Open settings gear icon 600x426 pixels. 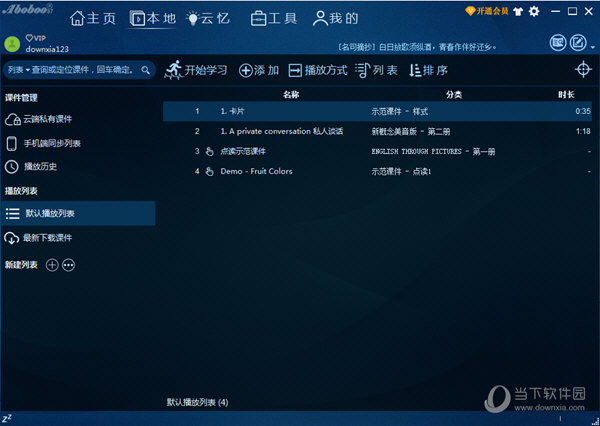[x=534, y=11]
